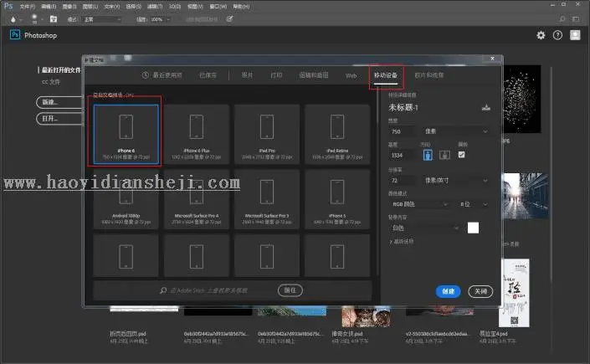Click the white background color swatch
Viewport: 590px width, 364px height.
click(473, 228)
